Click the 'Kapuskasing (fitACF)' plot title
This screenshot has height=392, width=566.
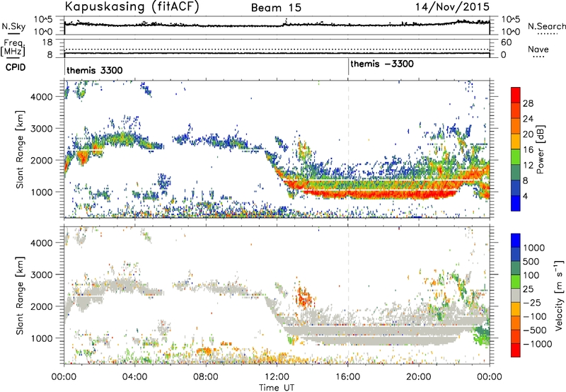pos(132,6)
